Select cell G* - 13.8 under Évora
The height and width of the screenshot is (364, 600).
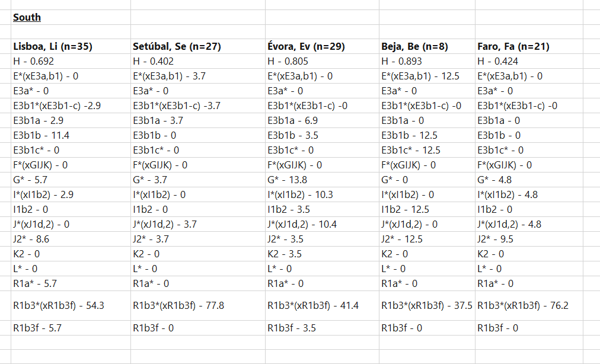(322, 180)
